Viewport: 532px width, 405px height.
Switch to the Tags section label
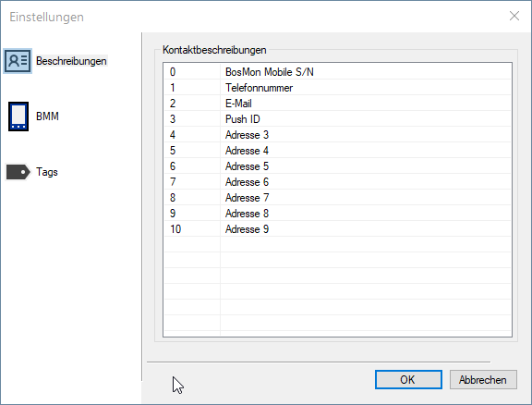click(47, 172)
